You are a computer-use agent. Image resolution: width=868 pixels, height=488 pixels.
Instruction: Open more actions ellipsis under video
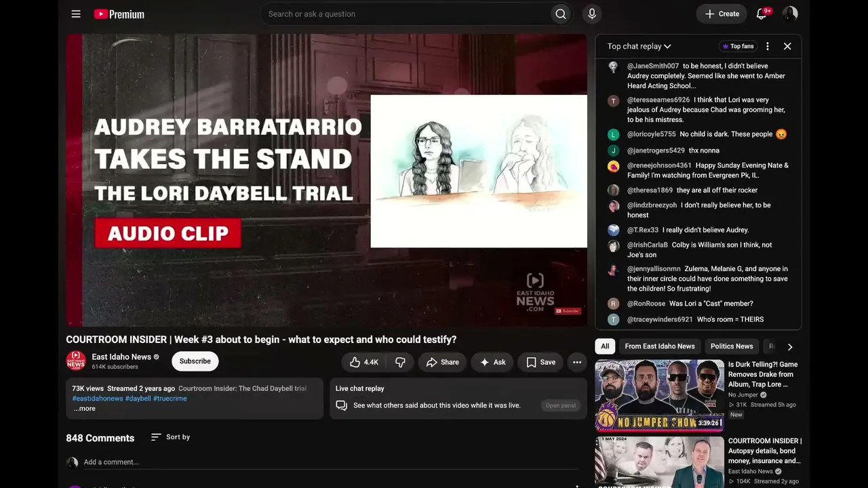click(577, 362)
